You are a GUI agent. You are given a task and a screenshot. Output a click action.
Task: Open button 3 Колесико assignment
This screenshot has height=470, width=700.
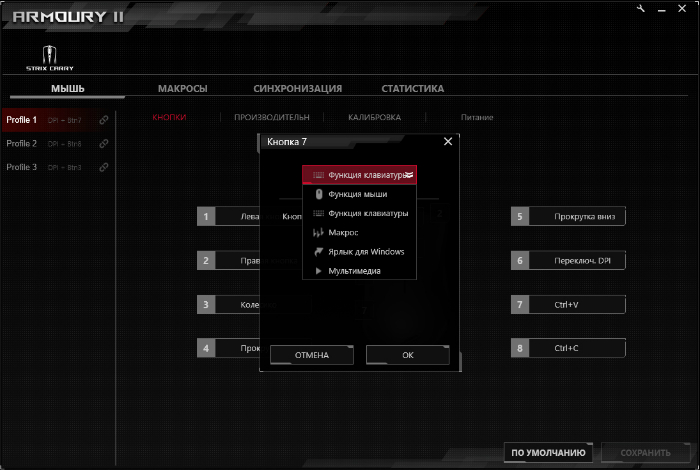pyautogui.click(x=228, y=304)
